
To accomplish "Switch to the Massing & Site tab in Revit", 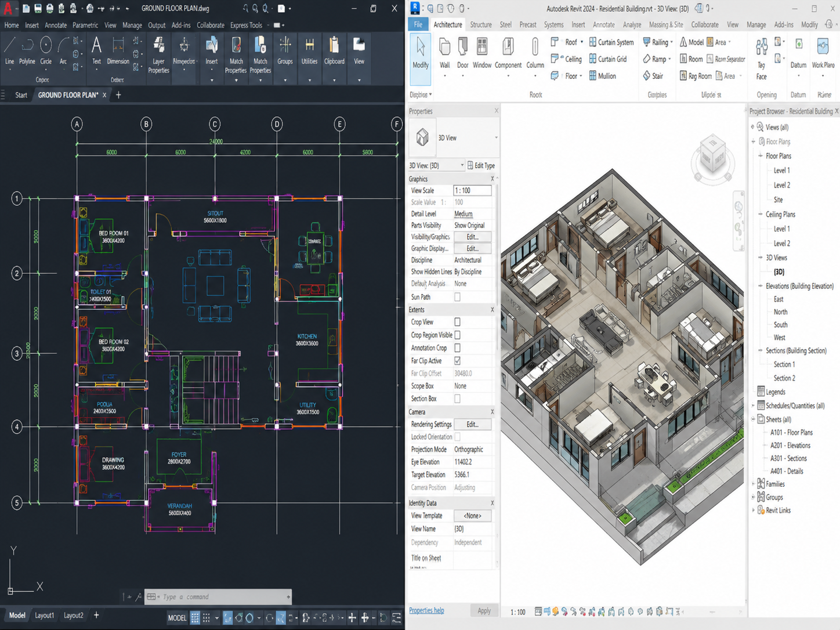I will [x=666, y=25].
